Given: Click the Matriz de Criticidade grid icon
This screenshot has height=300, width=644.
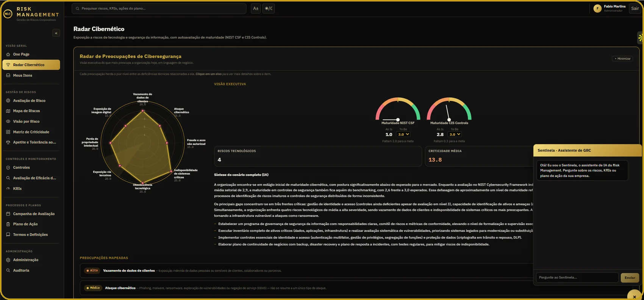Looking at the screenshot, I should pos(8,132).
